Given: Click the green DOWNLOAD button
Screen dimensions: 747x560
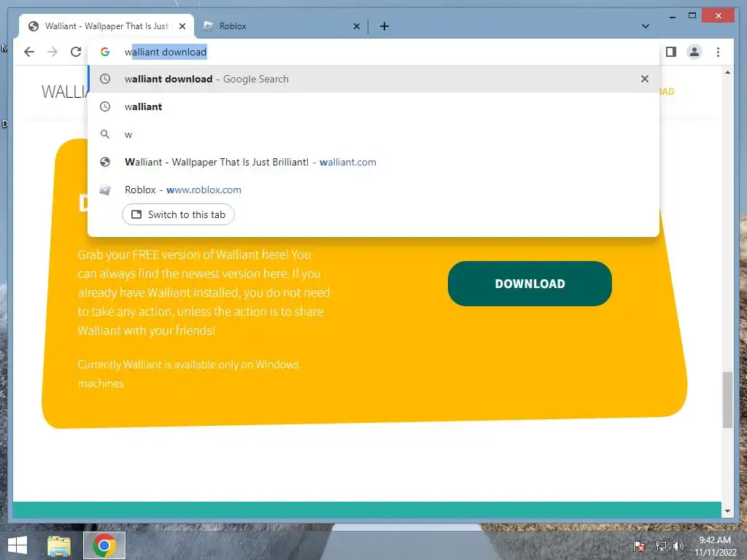Looking at the screenshot, I should (530, 284).
